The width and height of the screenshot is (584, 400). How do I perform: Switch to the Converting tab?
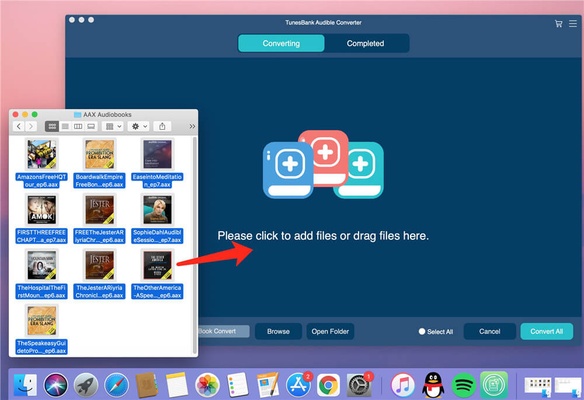pyautogui.click(x=281, y=43)
